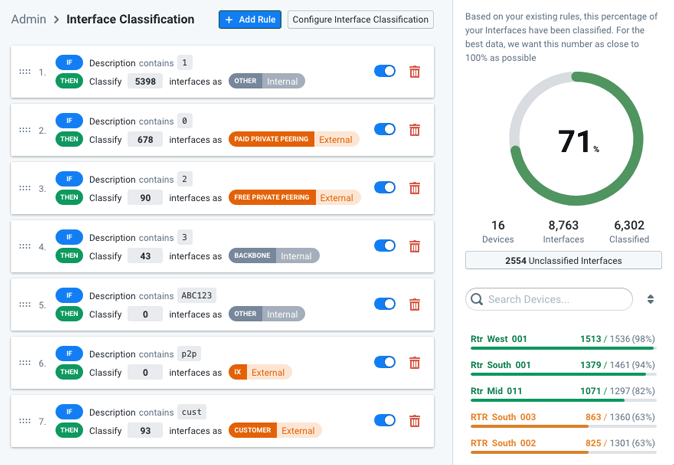Grab the drag handle of rule 2
The image size is (674, 465).
point(25,130)
